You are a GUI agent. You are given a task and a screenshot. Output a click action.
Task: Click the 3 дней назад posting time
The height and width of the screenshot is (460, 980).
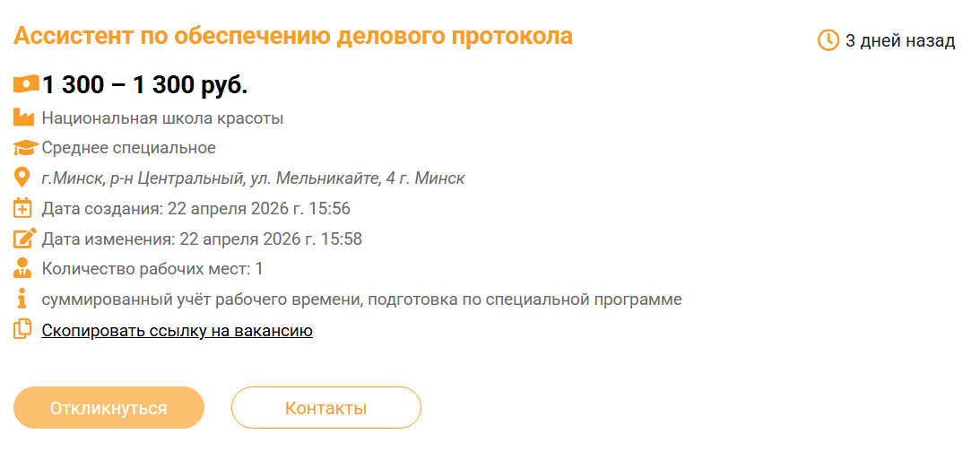click(x=900, y=41)
